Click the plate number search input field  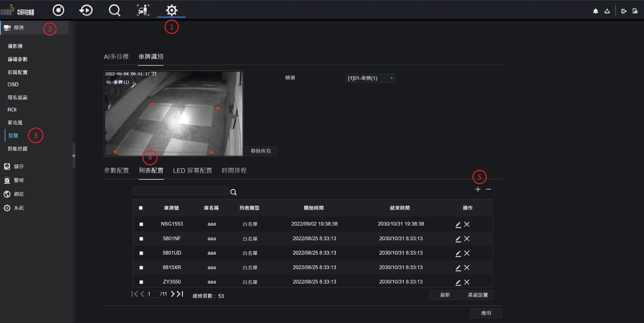(x=181, y=191)
